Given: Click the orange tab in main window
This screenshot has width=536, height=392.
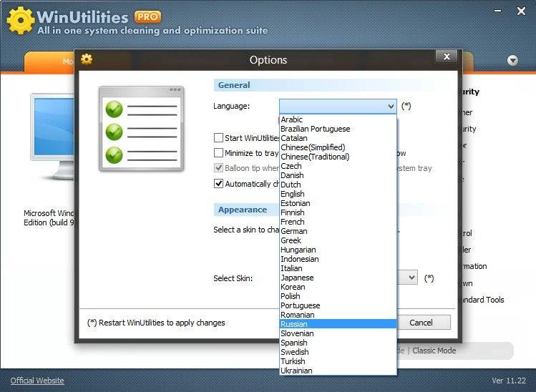Looking at the screenshot, I should pyautogui.click(x=49, y=62).
